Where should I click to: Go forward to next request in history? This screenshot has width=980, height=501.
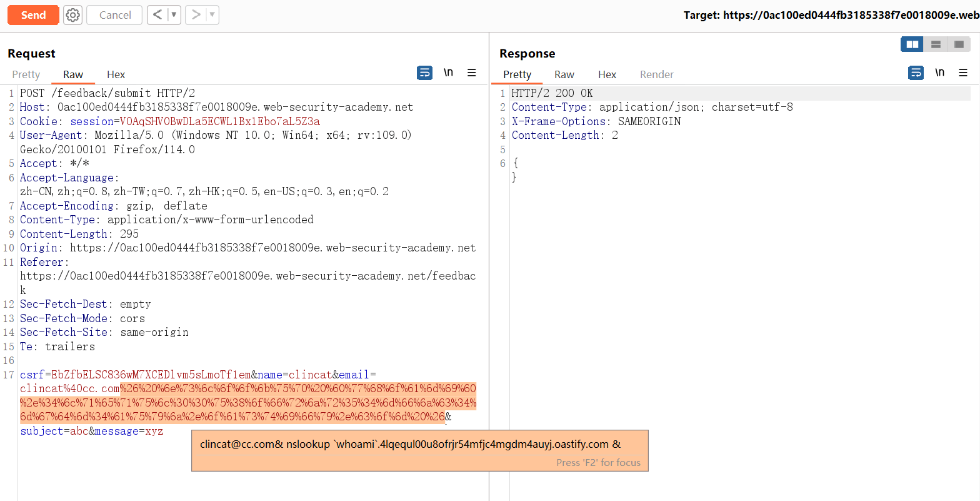point(196,15)
